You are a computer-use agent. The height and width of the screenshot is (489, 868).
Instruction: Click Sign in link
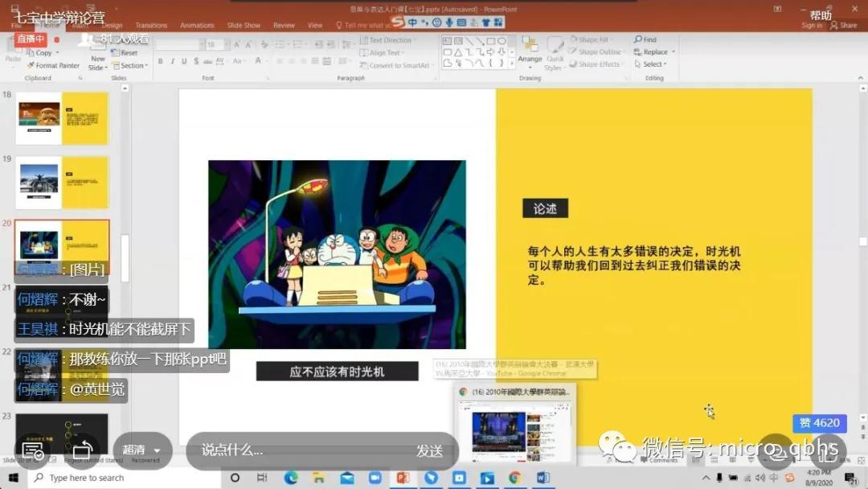(x=812, y=26)
